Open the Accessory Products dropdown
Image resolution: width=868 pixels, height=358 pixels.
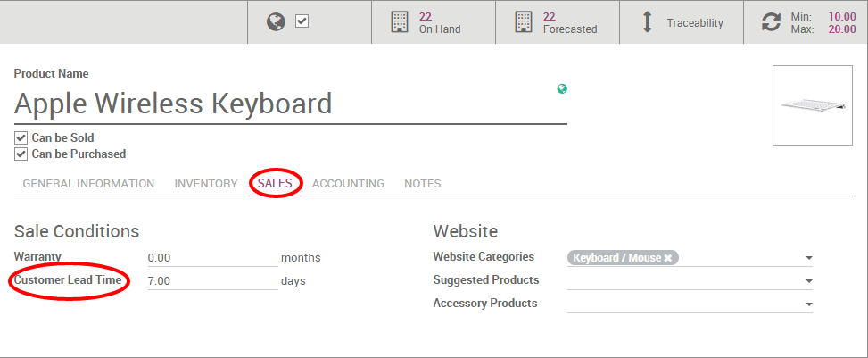point(808,304)
